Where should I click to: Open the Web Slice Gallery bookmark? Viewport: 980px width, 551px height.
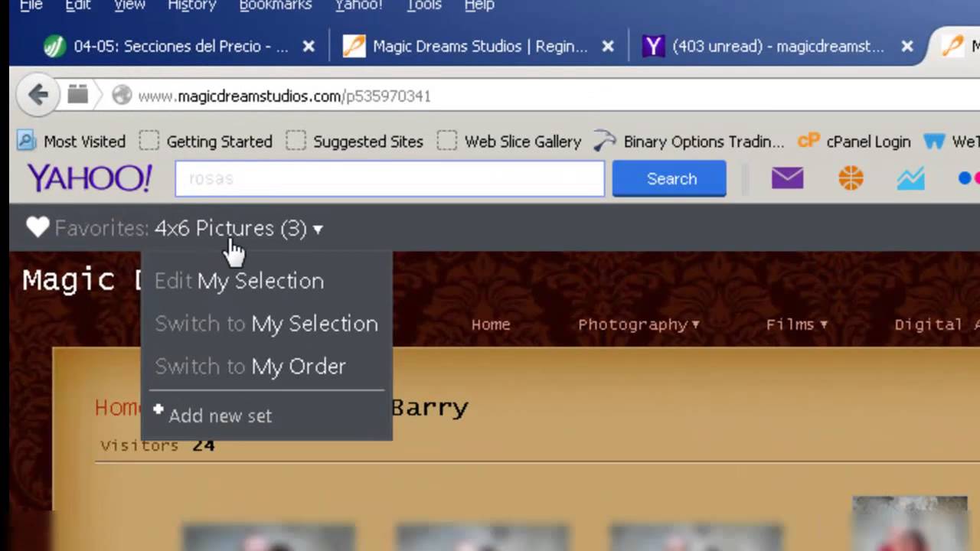(x=509, y=142)
